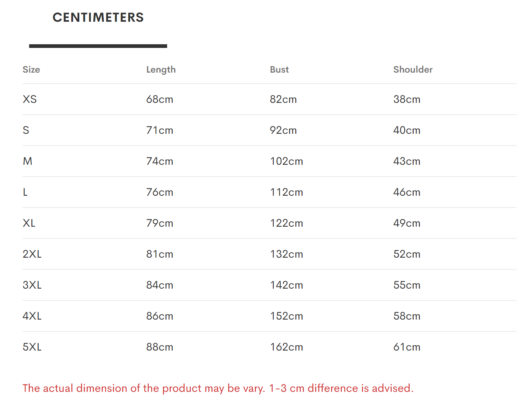
Task: Click the Bust column header
Action: tap(279, 70)
